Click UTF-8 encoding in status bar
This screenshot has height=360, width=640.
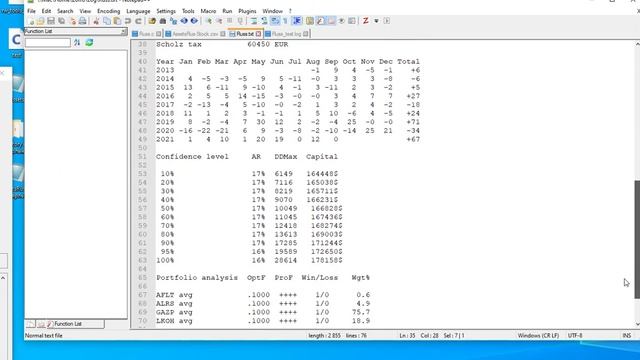tap(575, 336)
